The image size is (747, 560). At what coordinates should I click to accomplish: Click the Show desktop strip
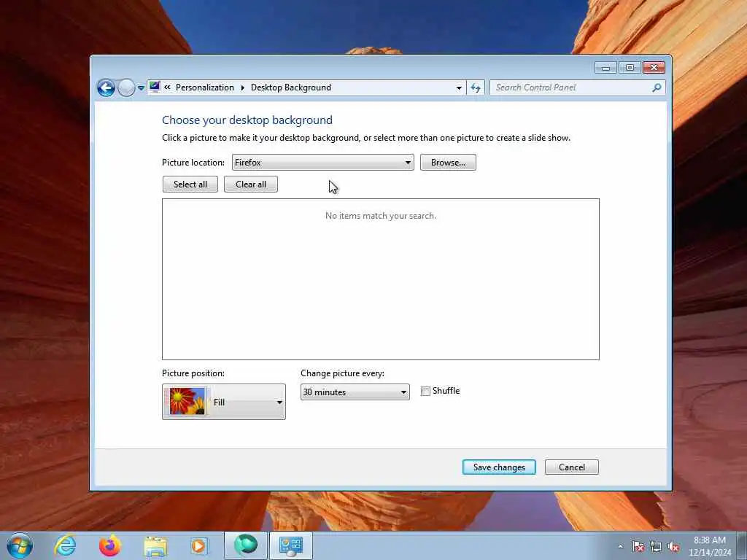point(742,546)
